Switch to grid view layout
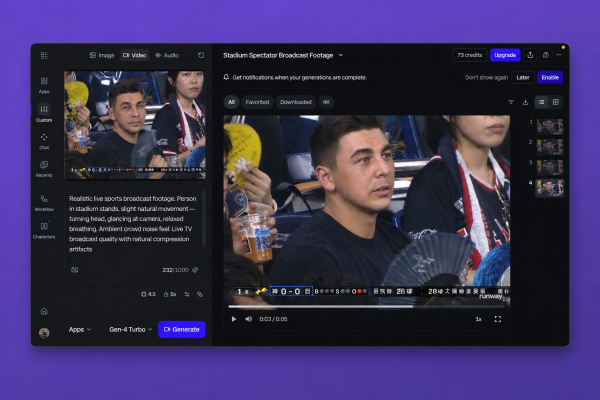This screenshot has width=600, height=400. tap(556, 102)
